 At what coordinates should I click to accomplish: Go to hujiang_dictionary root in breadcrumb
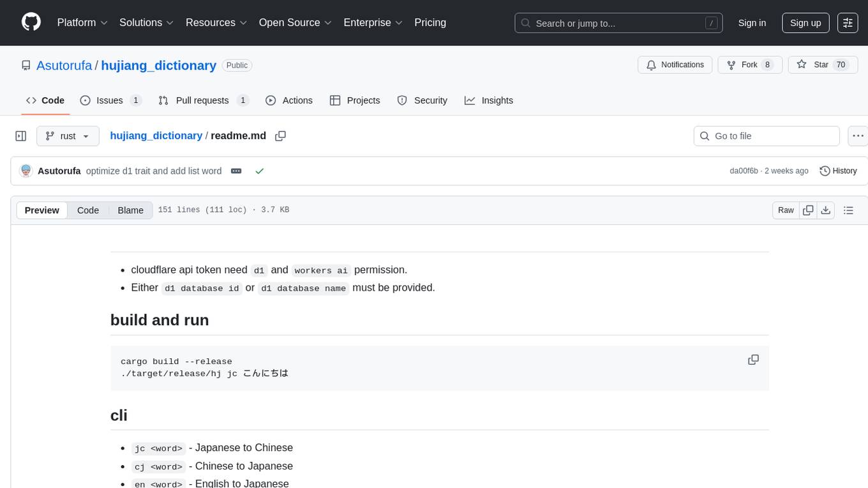156,135
